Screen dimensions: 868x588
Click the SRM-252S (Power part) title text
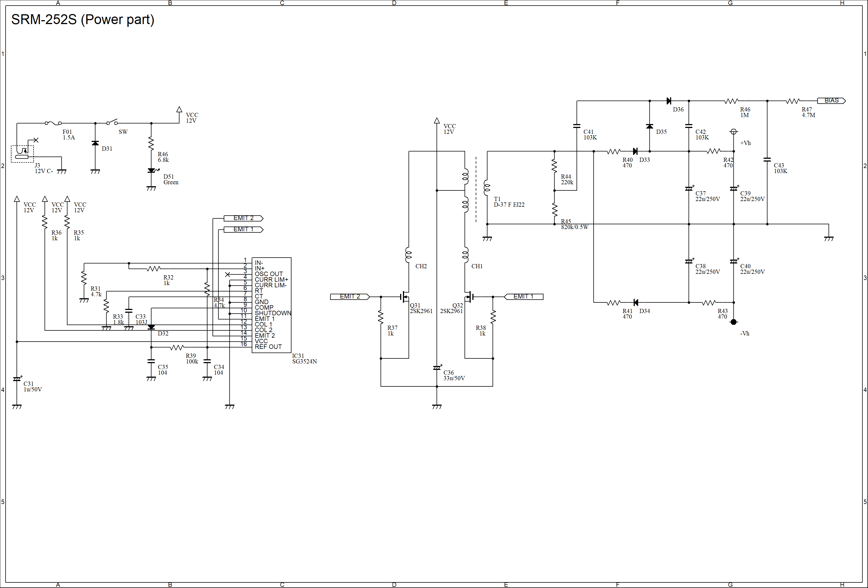coord(83,19)
